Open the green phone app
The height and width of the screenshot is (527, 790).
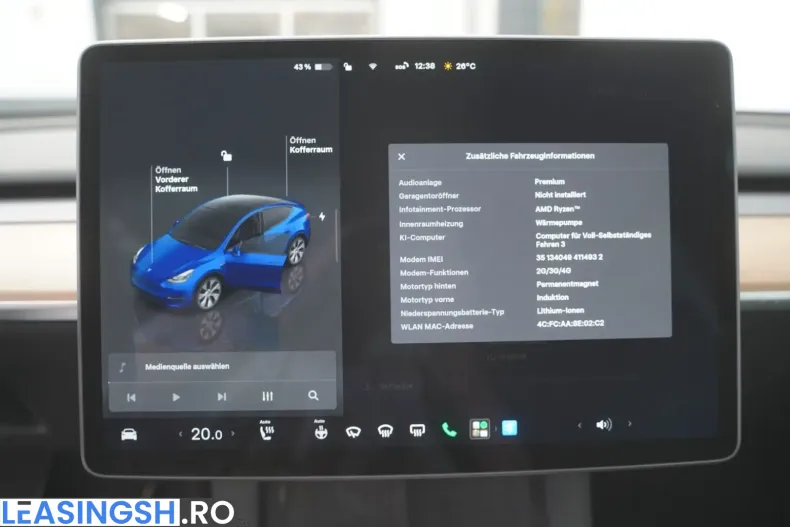pyautogui.click(x=449, y=429)
